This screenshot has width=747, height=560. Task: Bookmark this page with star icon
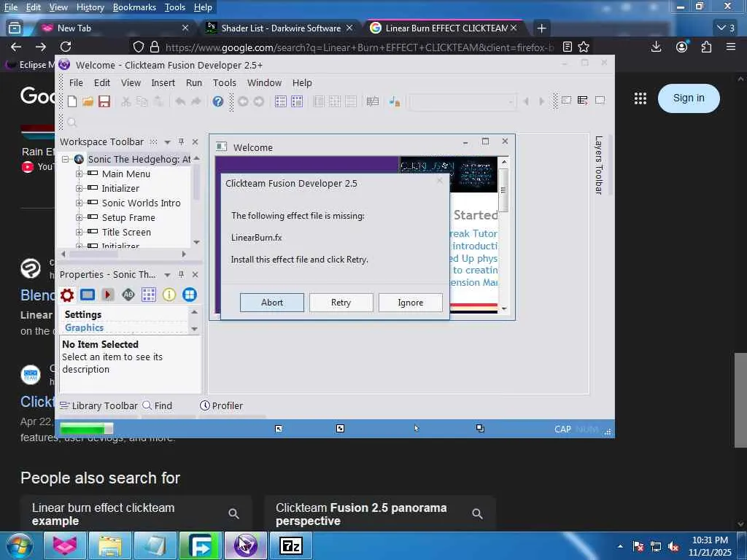coord(584,47)
